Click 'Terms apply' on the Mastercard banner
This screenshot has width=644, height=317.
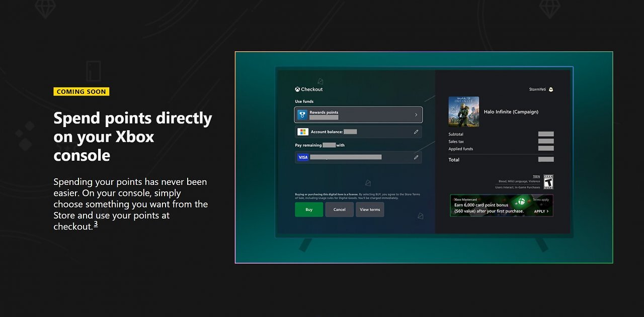pos(541,199)
